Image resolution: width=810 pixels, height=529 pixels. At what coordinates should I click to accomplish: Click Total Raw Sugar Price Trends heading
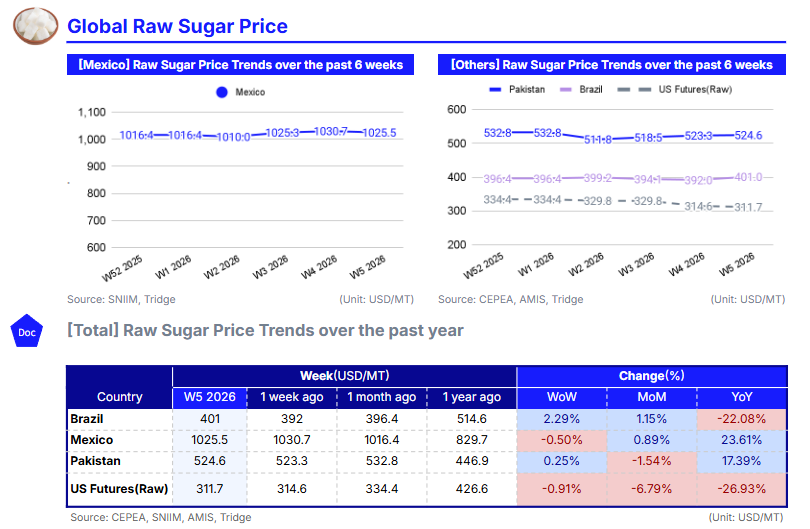click(265, 330)
